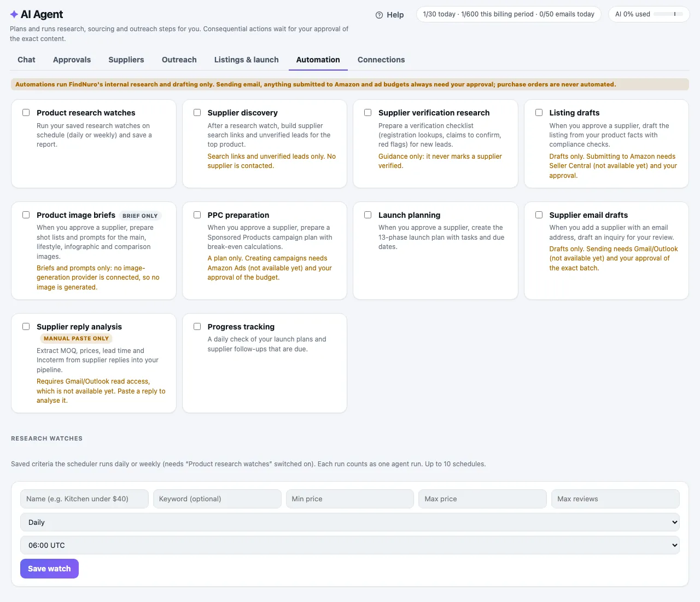
Task: Check Supplier email drafts automation
Action: (x=539, y=215)
